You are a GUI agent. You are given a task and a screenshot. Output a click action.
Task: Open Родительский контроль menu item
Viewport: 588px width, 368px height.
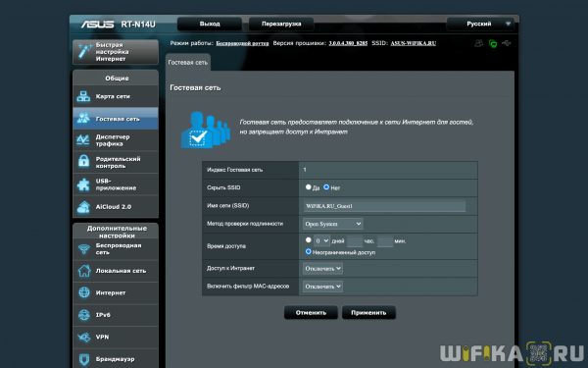[116, 162]
